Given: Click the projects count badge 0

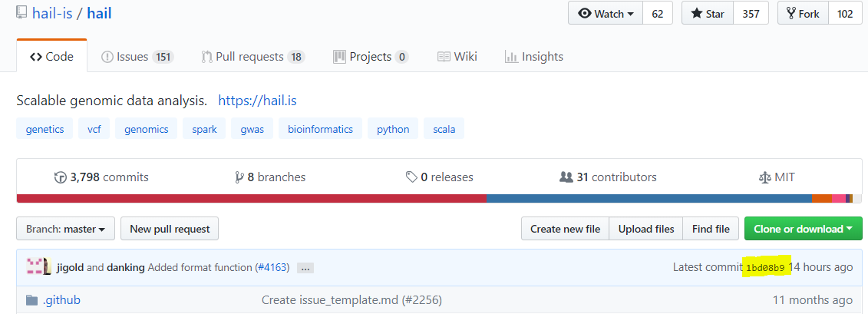Looking at the screenshot, I should (x=402, y=57).
